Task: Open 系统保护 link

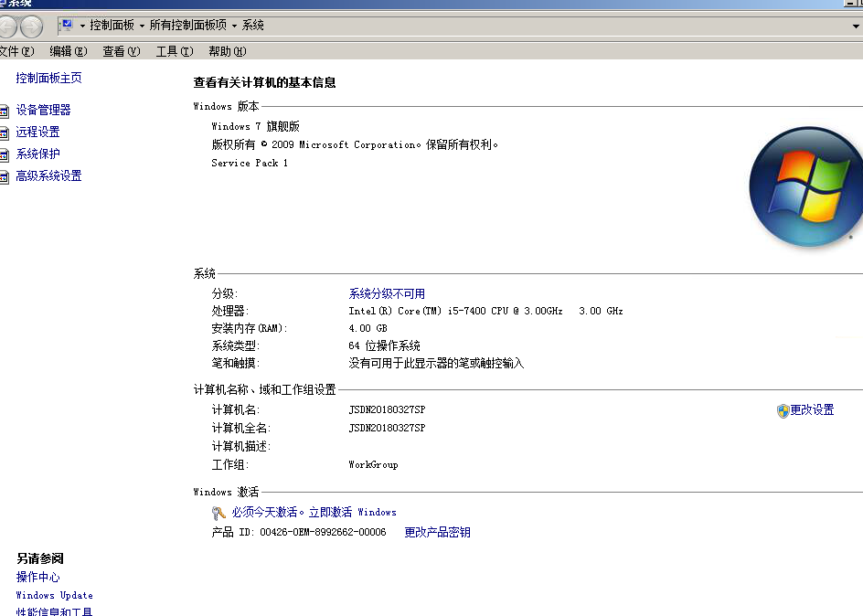Action: (37, 154)
